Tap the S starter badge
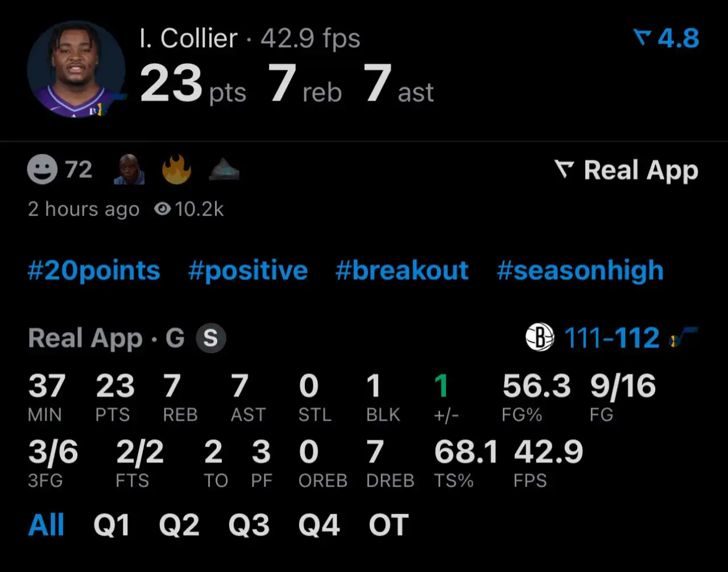 [x=210, y=338]
